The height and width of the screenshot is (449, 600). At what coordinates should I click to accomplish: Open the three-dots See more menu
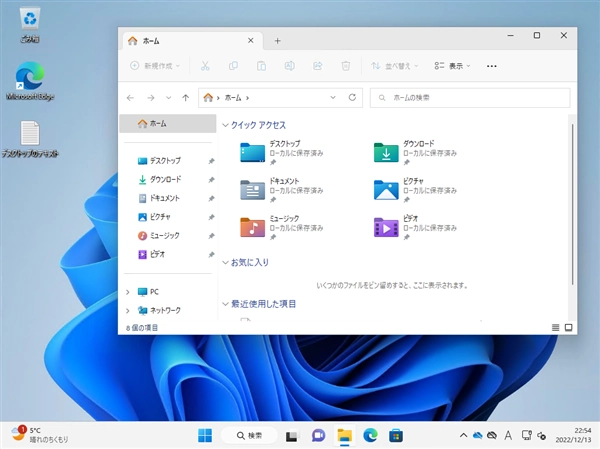pyautogui.click(x=492, y=66)
